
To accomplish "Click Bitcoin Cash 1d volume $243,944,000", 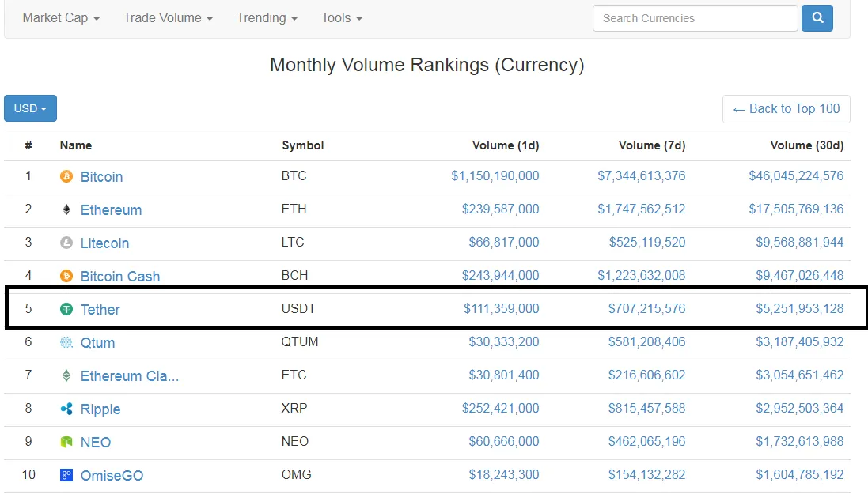I will [500, 276].
